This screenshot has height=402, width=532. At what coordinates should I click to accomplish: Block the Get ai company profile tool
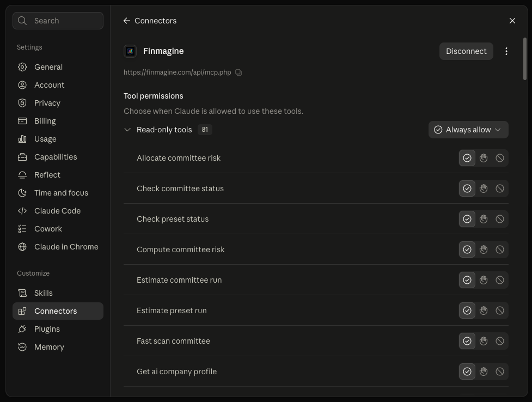[500, 372]
